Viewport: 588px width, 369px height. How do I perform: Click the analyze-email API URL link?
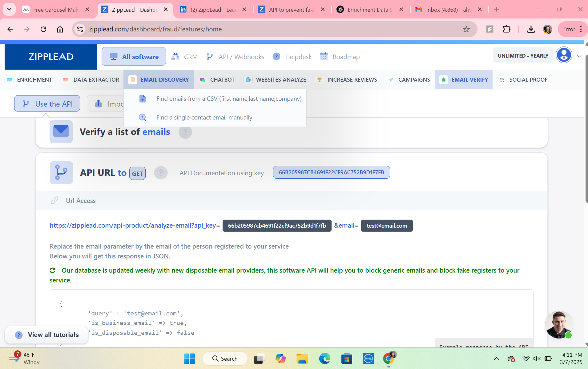tap(135, 225)
